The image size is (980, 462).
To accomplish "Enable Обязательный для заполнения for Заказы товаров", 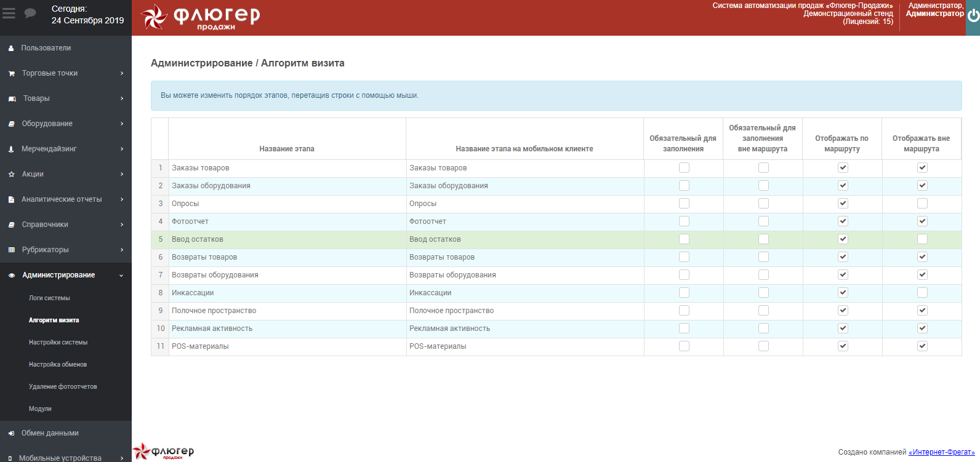I will pos(684,168).
